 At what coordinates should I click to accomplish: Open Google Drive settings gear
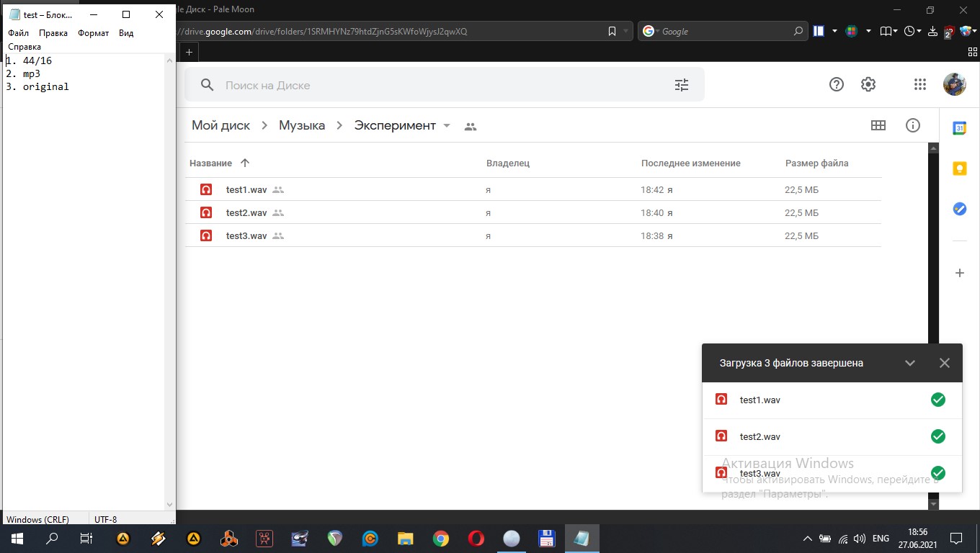pos(868,84)
